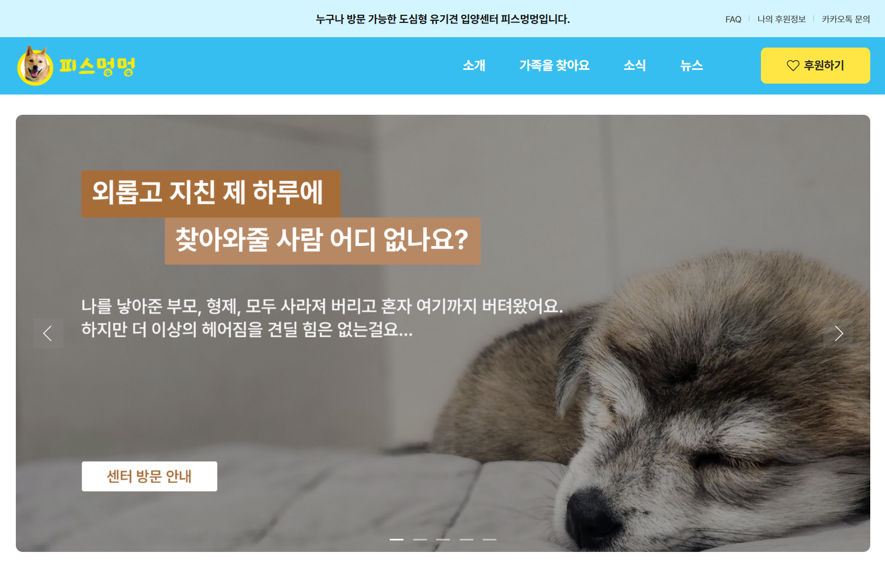
Task: Jump to fifth carousel slide indicator
Action: 489,539
